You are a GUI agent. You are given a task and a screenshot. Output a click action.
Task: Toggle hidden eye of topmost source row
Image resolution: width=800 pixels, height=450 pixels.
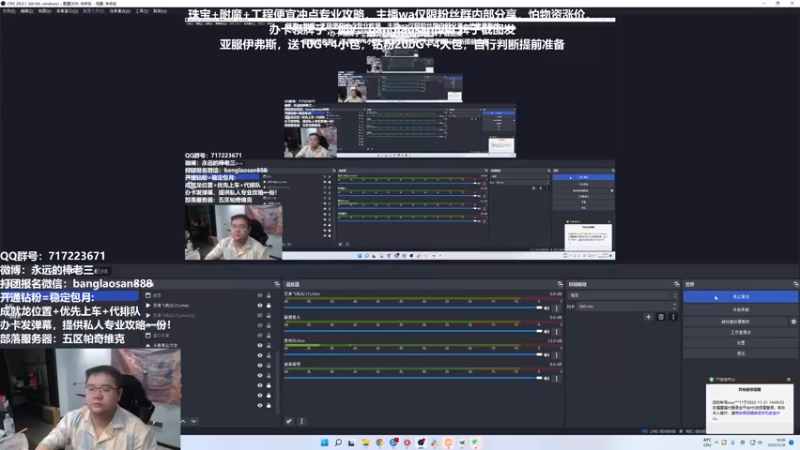click(x=260, y=295)
